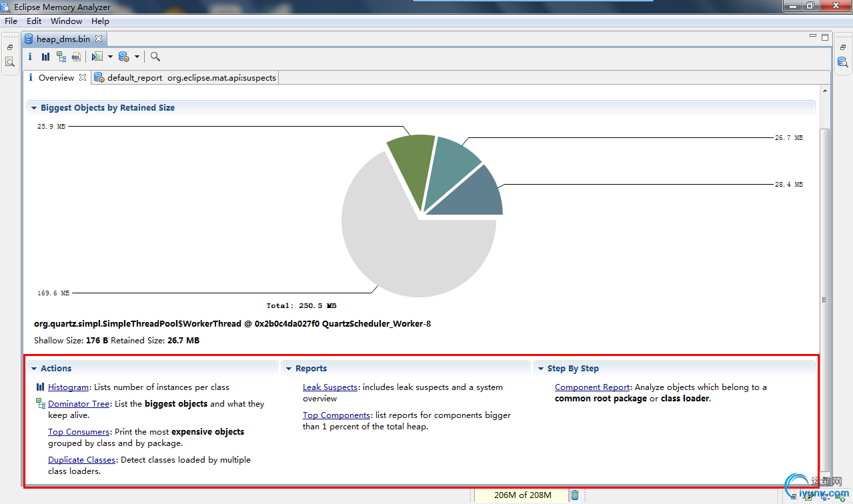This screenshot has height=504, width=853.
Task: Close the Overview tab
Action: [83, 77]
